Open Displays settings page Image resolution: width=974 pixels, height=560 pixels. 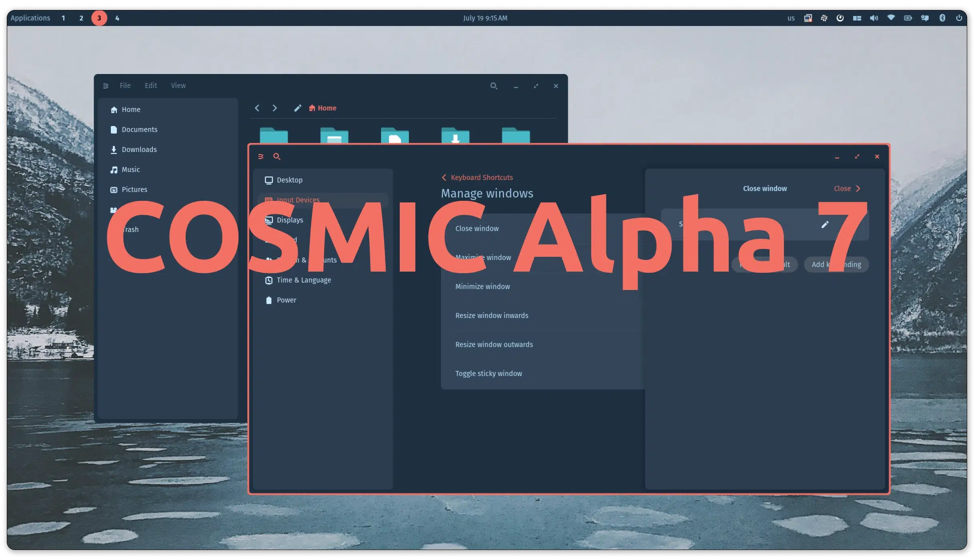point(323,220)
